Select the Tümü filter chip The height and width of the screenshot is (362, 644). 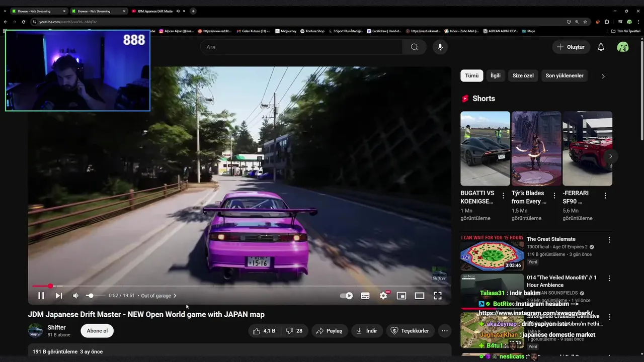point(472,75)
